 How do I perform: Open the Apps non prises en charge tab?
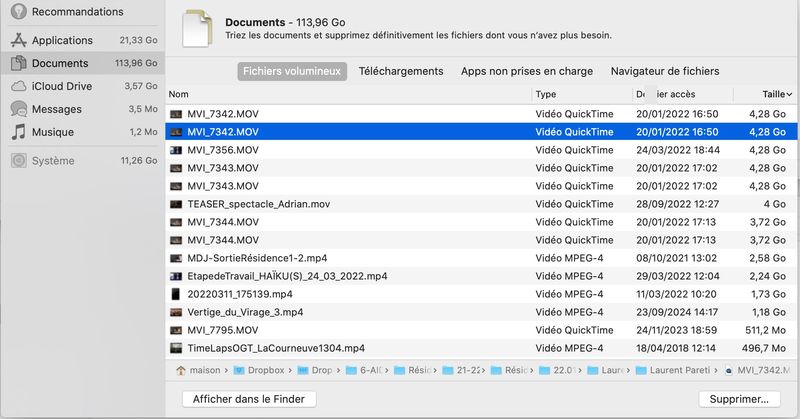click(526, 71)
